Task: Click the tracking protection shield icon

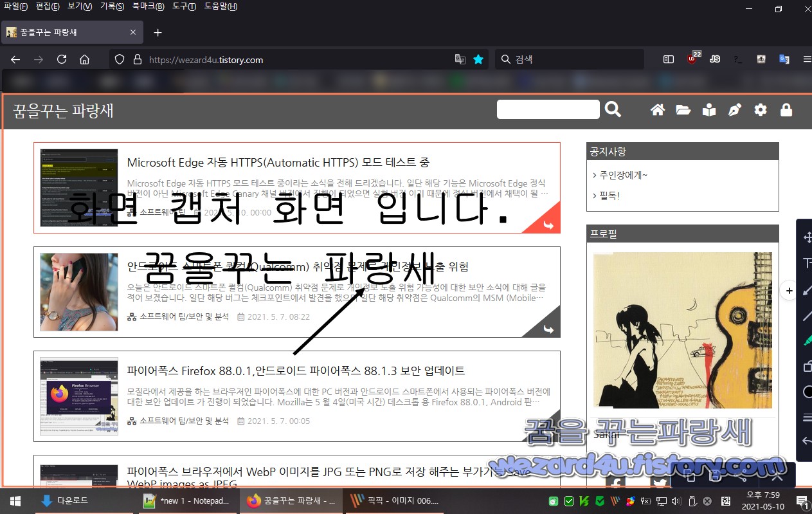Action: click(x=120, y=59)
